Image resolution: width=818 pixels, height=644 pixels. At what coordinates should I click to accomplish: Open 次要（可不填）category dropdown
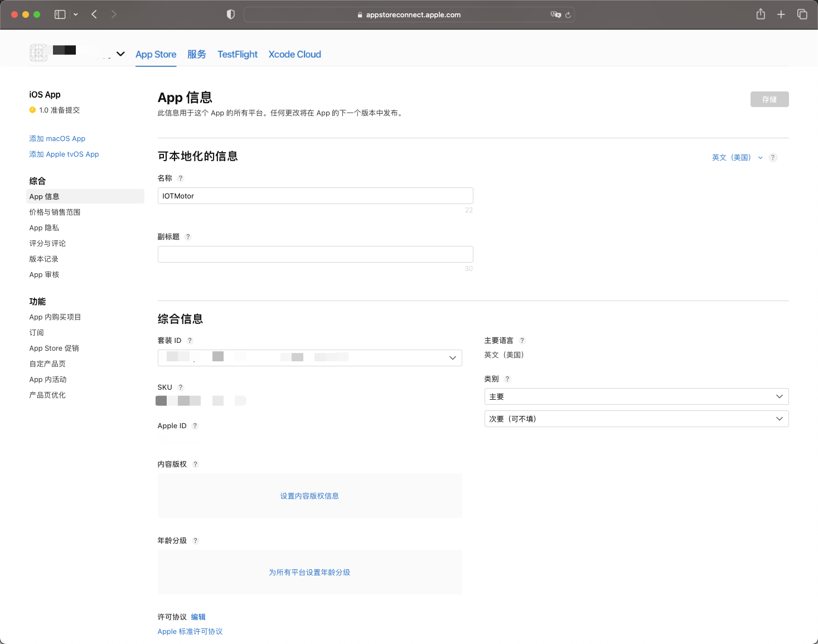click(637, 419)
